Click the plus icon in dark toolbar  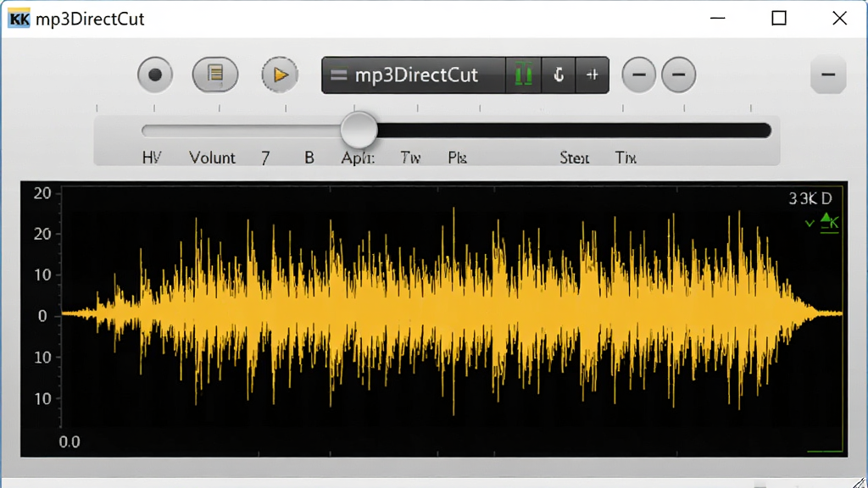(593, 75)
